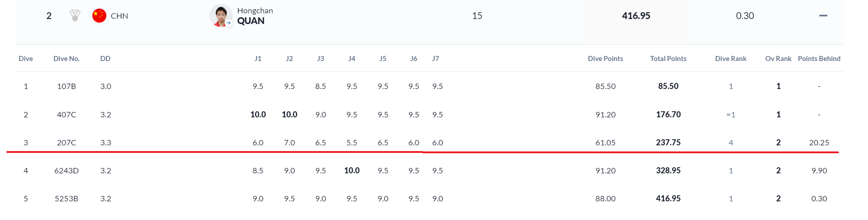Click the arrow badge on athlete photo
The image size is (868, 220).
pyautogui.click(x=228, y=23)
